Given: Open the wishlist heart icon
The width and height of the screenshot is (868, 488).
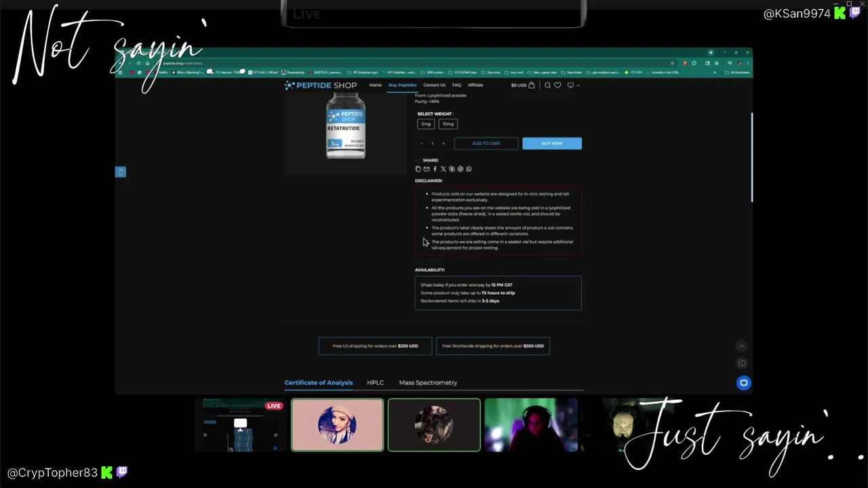Looking at the screenshot, I should 557,85.
